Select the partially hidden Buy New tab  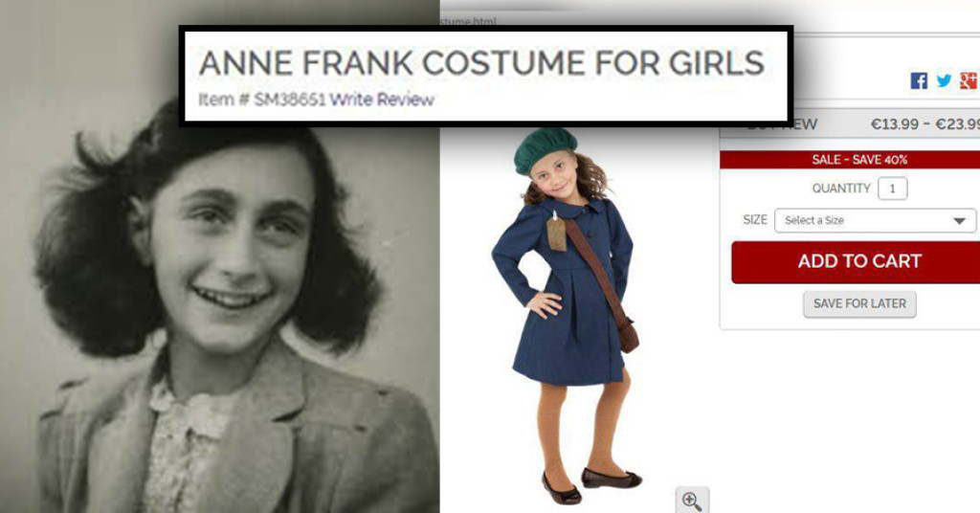point(783,125)
